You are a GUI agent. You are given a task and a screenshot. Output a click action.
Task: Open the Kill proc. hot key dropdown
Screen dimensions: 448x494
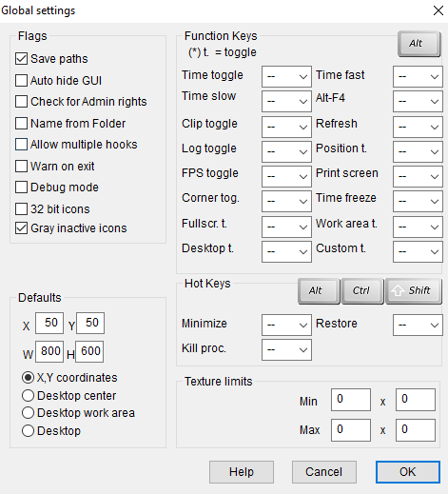[x=286, y=349]
